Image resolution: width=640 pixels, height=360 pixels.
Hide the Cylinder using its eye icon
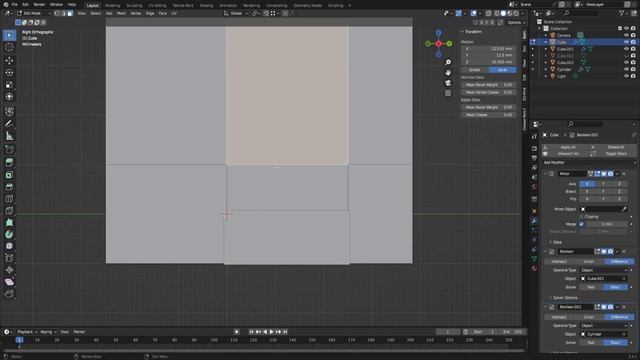click(626, 69)
